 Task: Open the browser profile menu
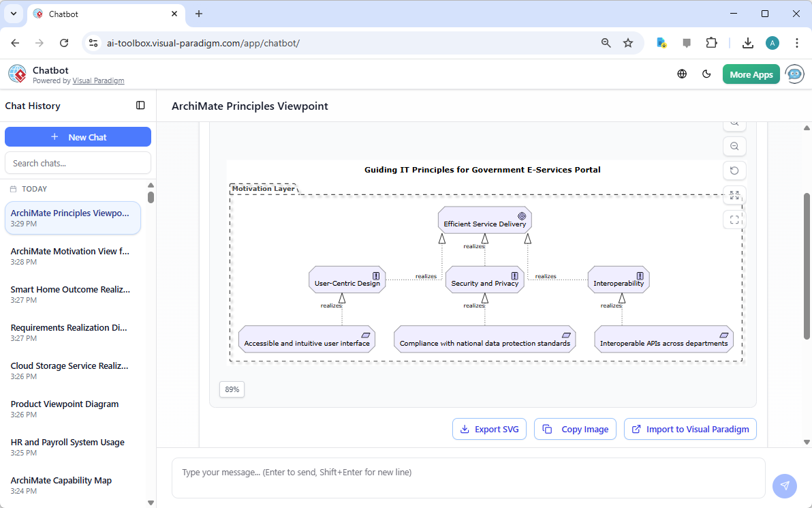[772, 42]
